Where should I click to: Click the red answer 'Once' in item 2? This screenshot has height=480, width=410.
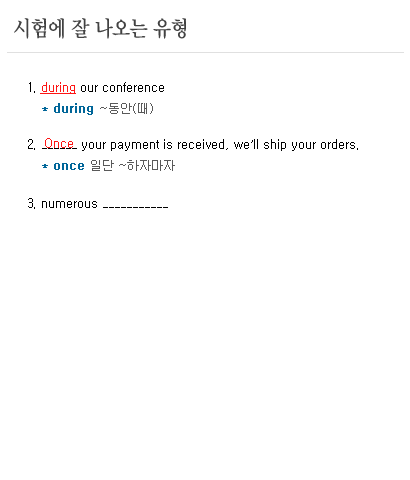tap(59, 143)
